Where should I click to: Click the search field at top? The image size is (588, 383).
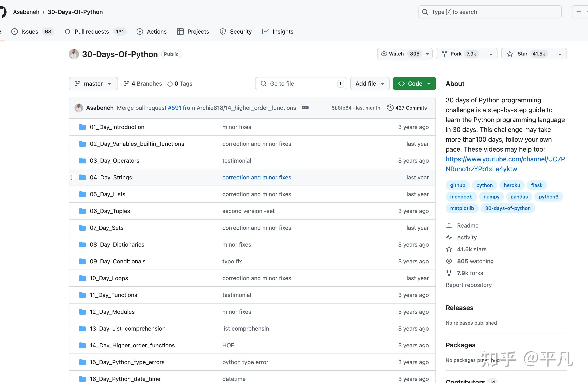(490, 12)
